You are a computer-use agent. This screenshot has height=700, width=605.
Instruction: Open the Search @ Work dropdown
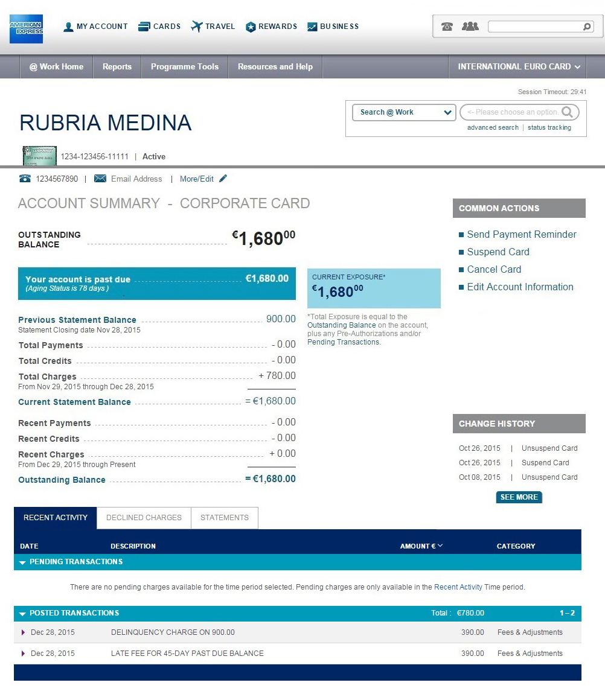pyautogui.click(x=403, y=112)
